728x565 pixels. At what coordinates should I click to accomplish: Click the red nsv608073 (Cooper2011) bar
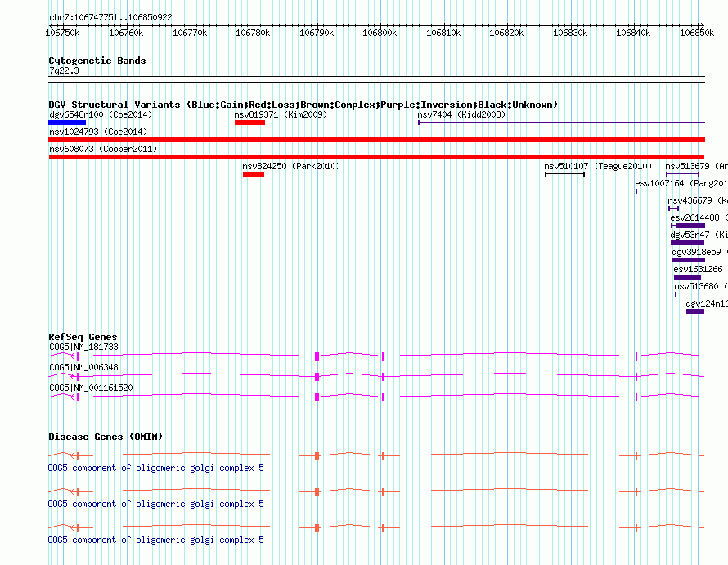pyautogui.click(x=376, y=157)
